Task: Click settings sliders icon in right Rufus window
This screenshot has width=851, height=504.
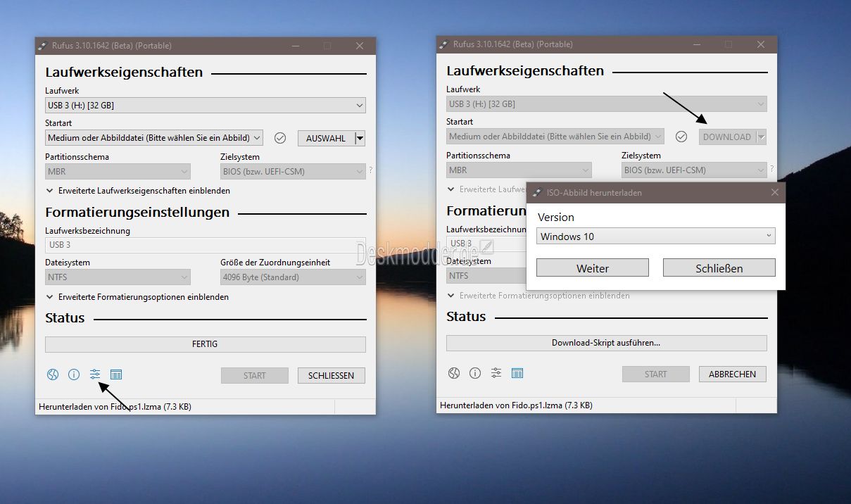Action: coord(496,373)
